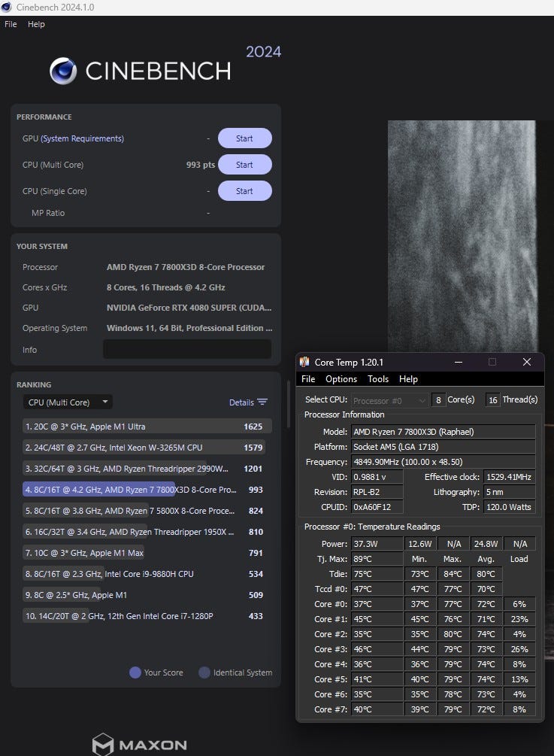
Task: Click the Details filter icon in Ranking
Action: [262, 402]
